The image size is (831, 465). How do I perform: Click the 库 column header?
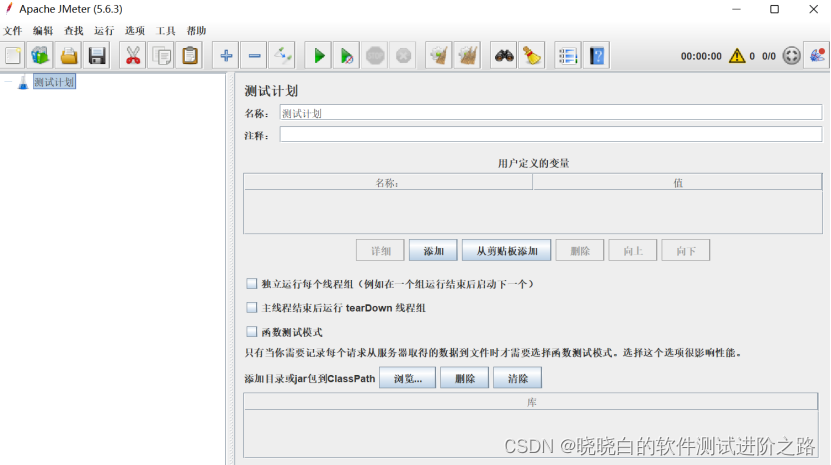(x=531, y=402)
